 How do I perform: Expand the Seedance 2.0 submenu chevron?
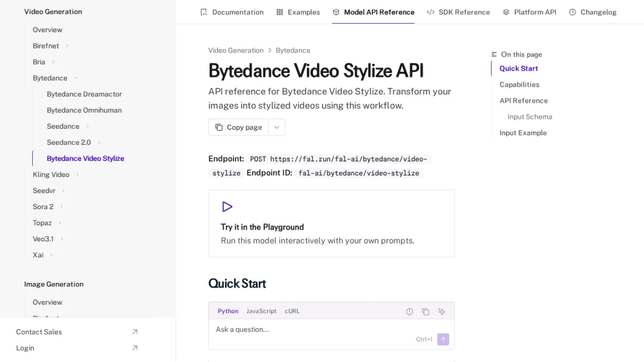tap(99, 142)
